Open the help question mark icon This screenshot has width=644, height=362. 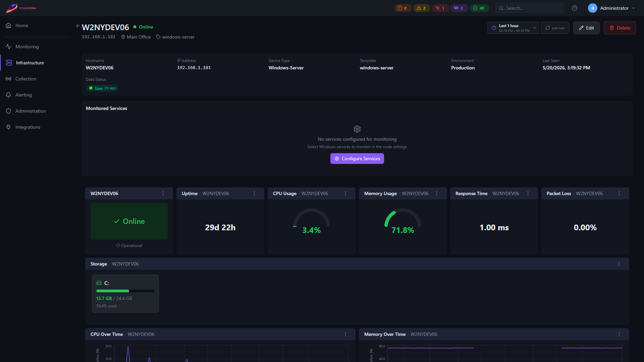coord(575,8)
